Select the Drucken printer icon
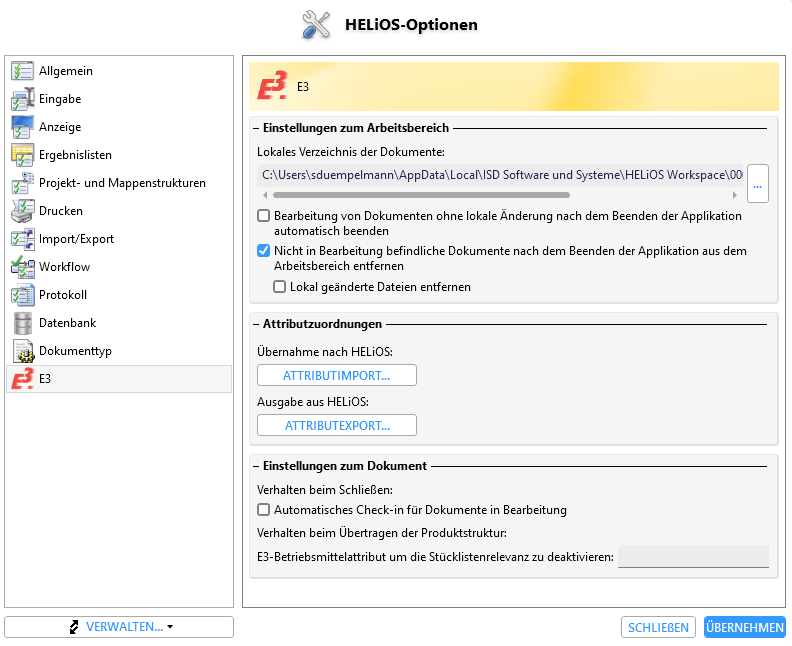 click(x=22, y=211)
